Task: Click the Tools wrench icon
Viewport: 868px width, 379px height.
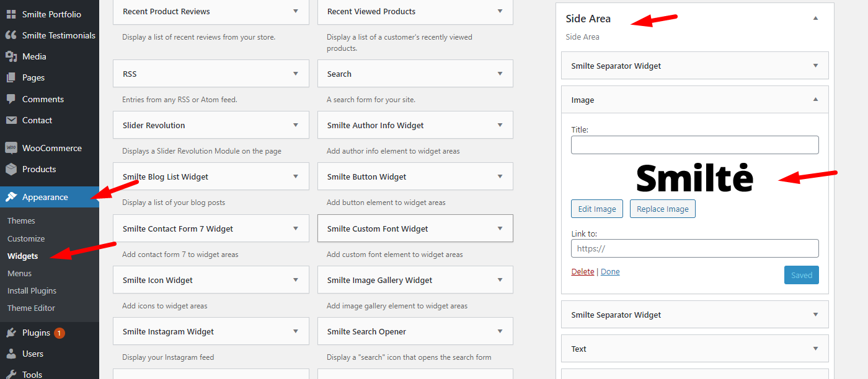Action: [11, 374]
